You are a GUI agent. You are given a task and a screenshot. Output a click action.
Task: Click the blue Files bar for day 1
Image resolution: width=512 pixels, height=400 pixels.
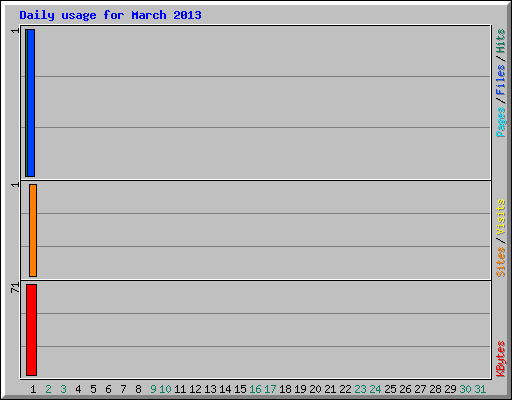(31, 103)
